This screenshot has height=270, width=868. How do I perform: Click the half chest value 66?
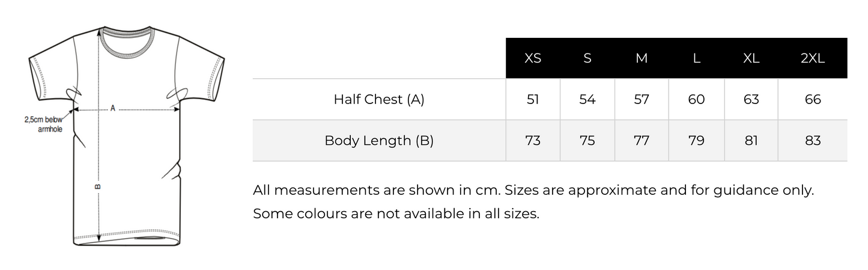pyautogui.click(x=812, y=99)
